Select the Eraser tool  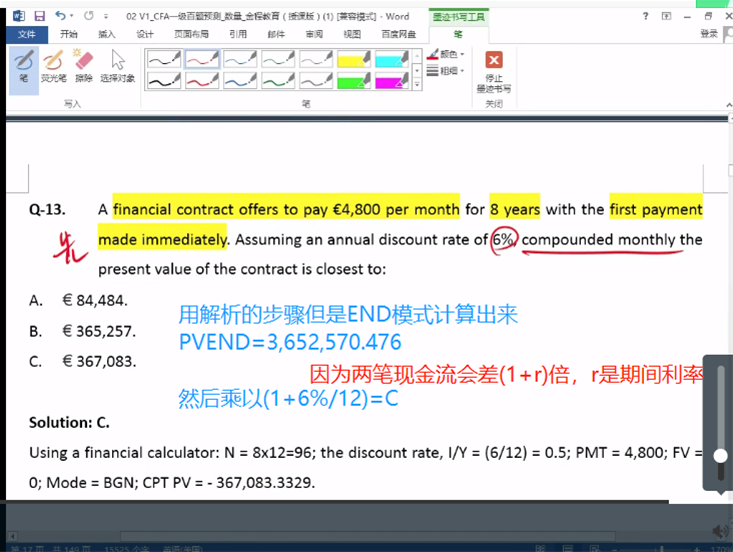coord(84,67)
